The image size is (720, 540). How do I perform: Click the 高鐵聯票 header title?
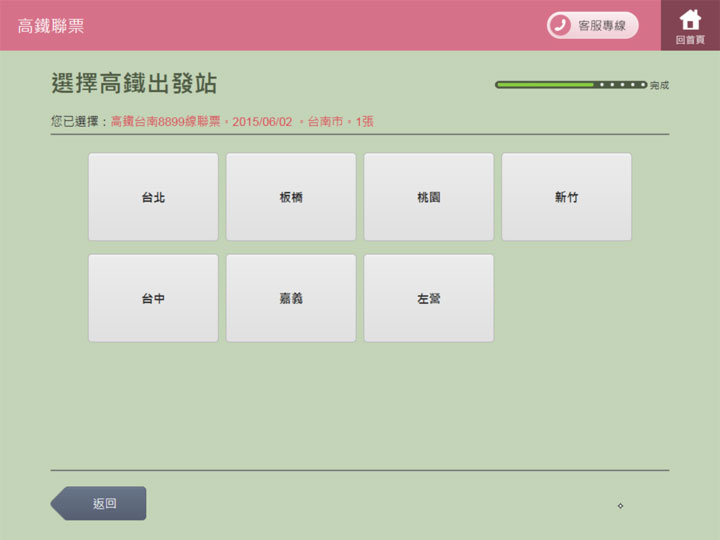(x=51, y=25)
